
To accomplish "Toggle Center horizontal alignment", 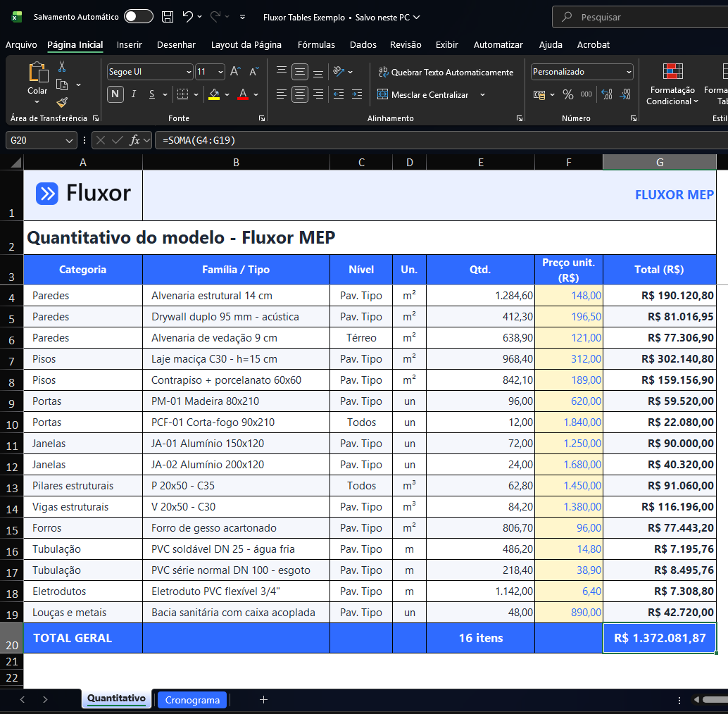I will click(300, 94).
